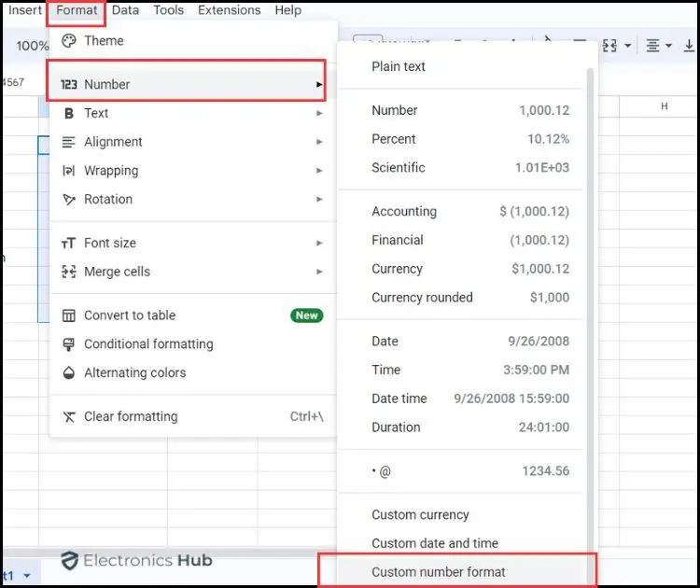
Task: Open Custom number format option
Action: click(462, 572)
